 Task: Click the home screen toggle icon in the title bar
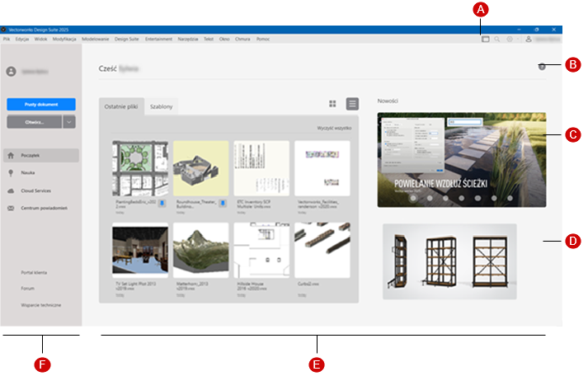coord(485,39)
